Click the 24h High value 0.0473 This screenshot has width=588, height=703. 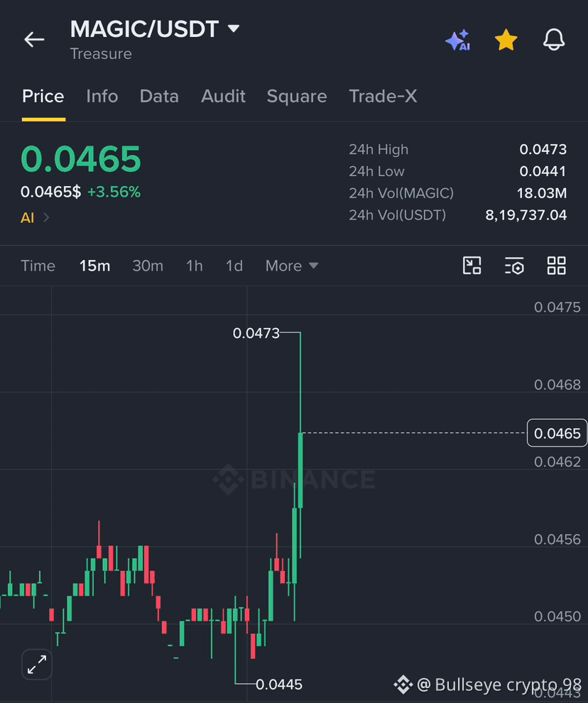(543, 149)
